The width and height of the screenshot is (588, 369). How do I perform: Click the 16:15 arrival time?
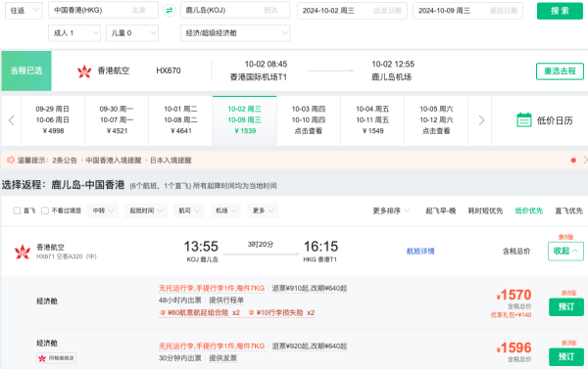[x=320, y=247]
